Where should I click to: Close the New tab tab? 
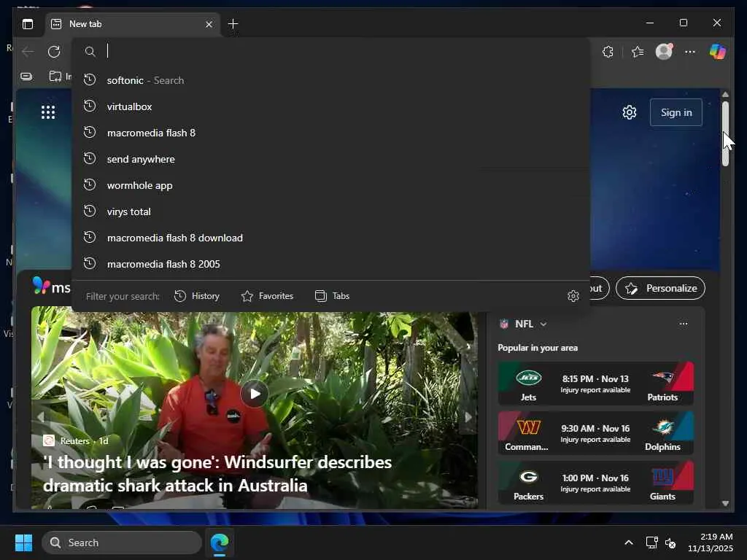[x=209, y=24]
